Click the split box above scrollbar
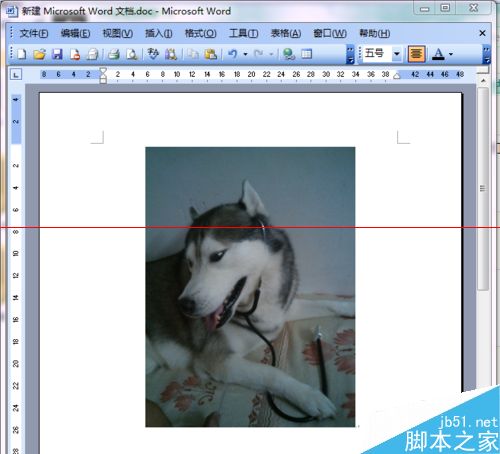The image size is (500, 454). coord(483,70)
